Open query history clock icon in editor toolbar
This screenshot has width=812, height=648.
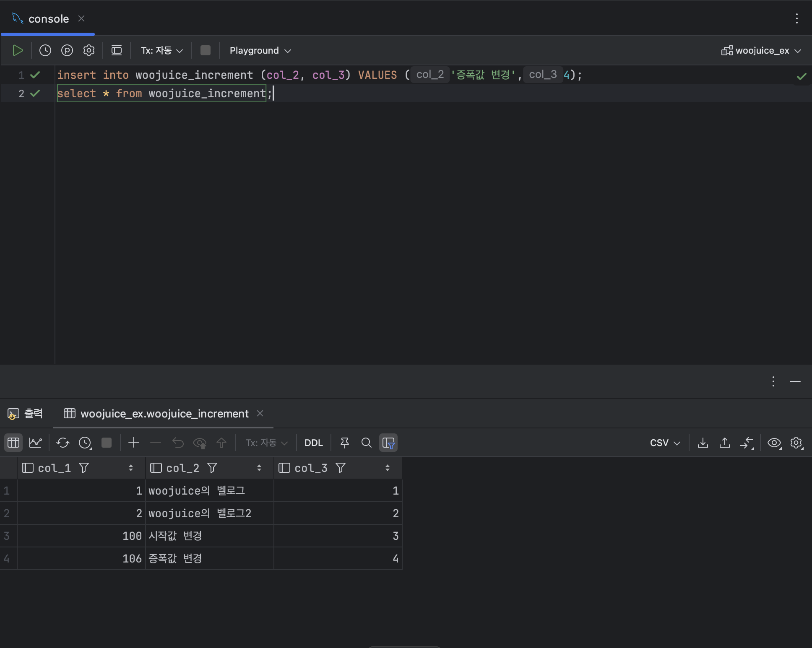pos(45,50)
